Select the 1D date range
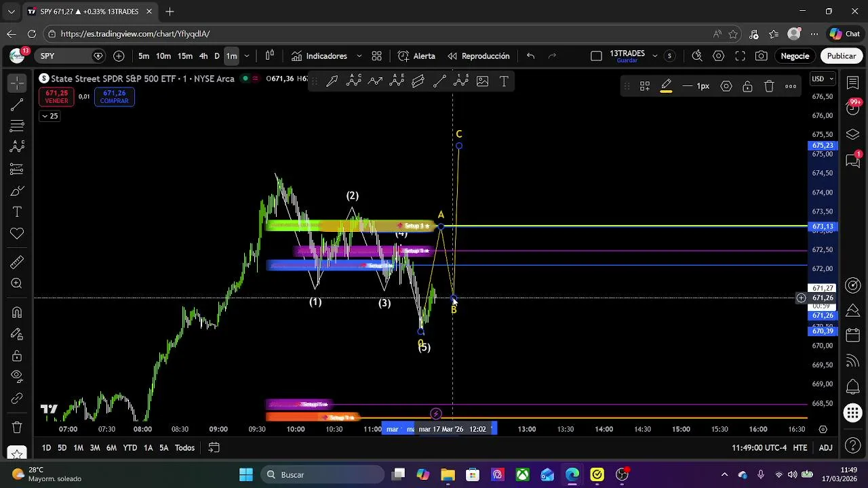 [46, 448]
